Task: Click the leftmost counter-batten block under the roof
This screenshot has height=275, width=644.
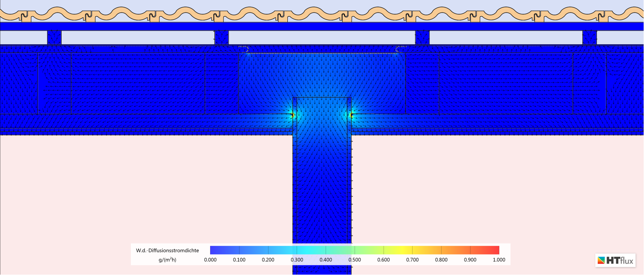Action: click(54, 37)
